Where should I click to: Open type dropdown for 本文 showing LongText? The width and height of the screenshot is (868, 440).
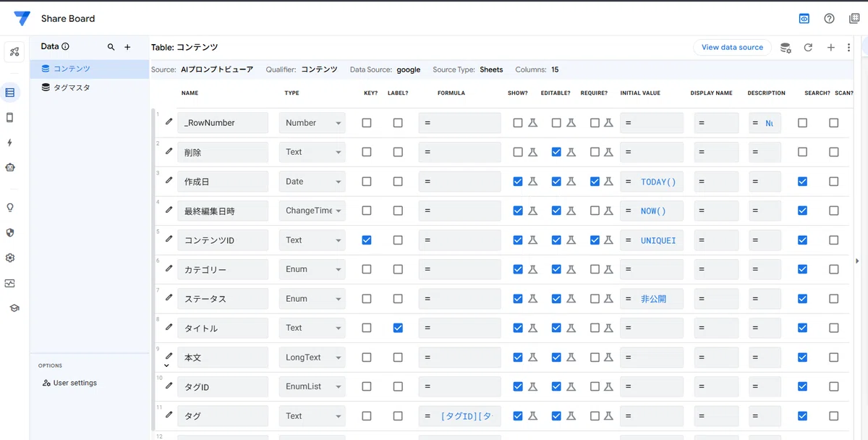(x=312, y=357)
